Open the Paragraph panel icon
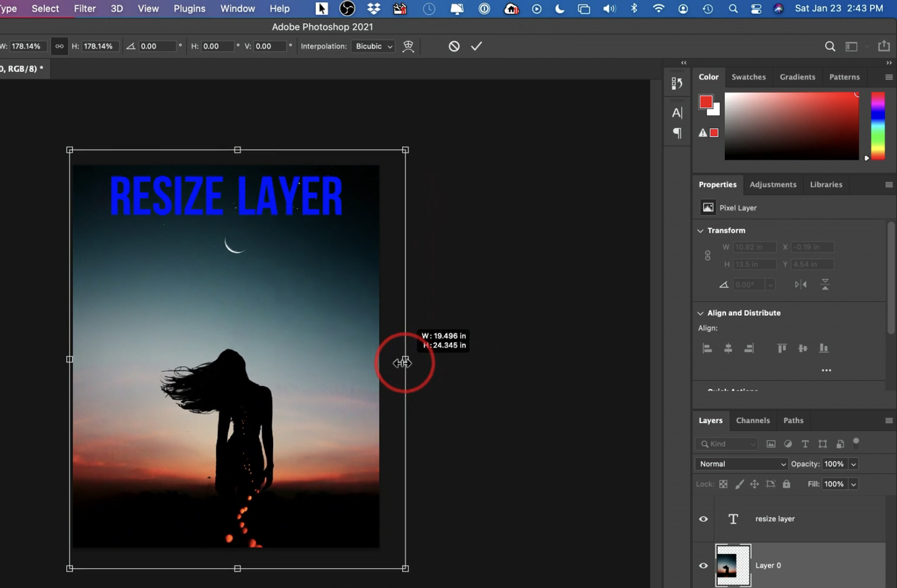897x588 pixels. 677,133
